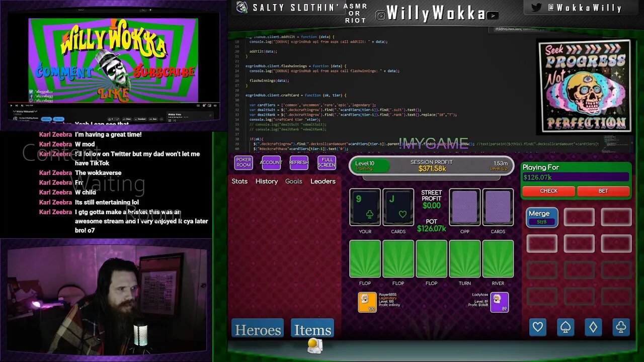The height and width of the screenshot is (362, 644).
Task: Click the empty item slot next to Merge
Action: [579, 217]
